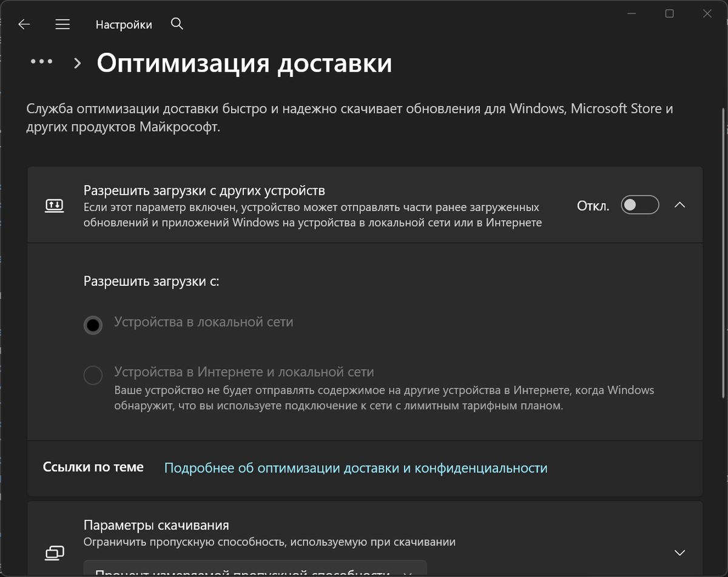The height and width of the screenshot is (577, 728).
Task: Click the breadcrumb chevron after the ellipsis
Action: pyautogui.click(x=77, y=63)
